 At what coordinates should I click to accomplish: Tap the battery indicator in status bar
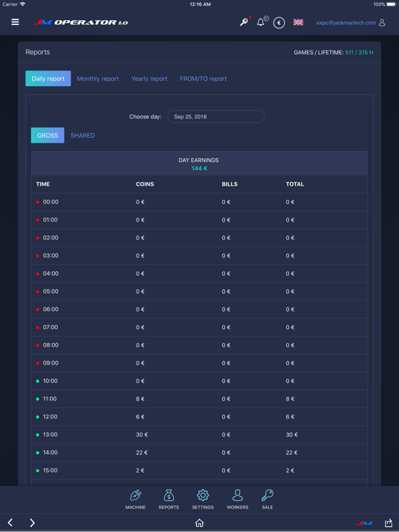tap(391, 4)
